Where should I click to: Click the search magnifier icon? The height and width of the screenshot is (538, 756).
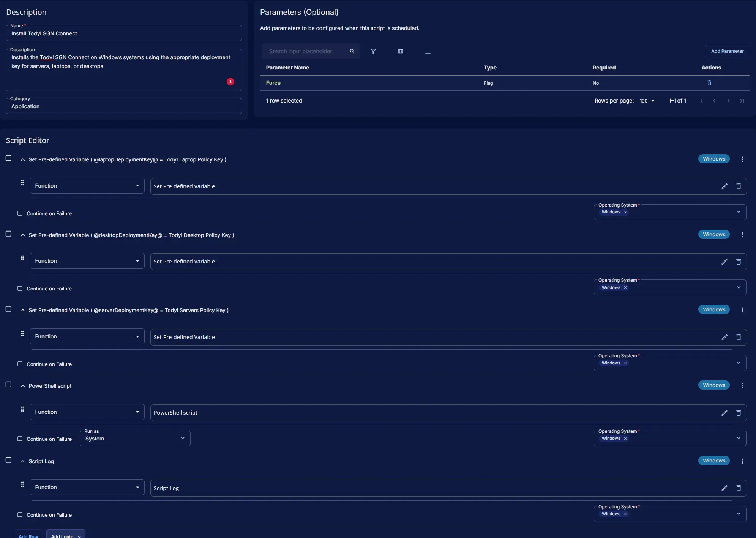click(x=352, y=51)
